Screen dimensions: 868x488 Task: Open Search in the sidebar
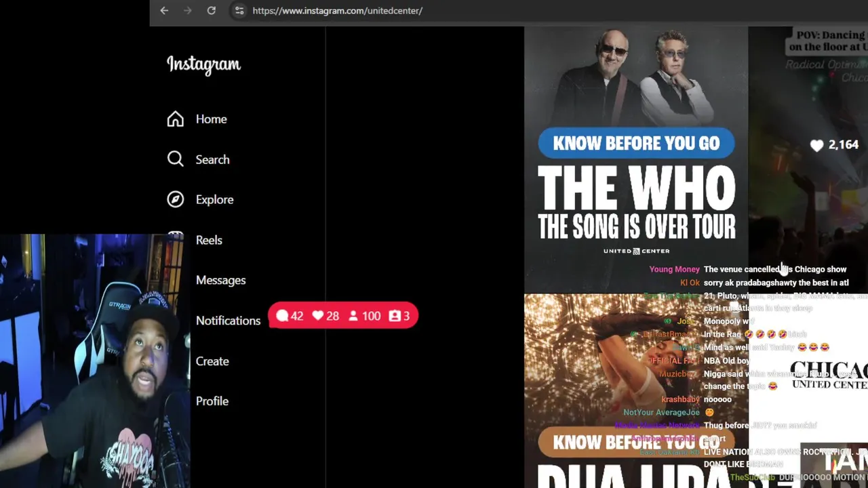point(212,159)
